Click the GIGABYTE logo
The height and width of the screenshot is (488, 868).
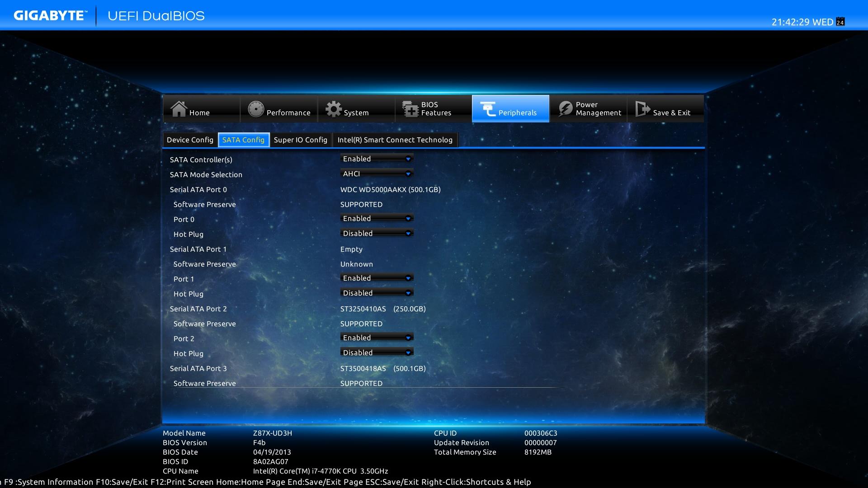tap(50, 16)
